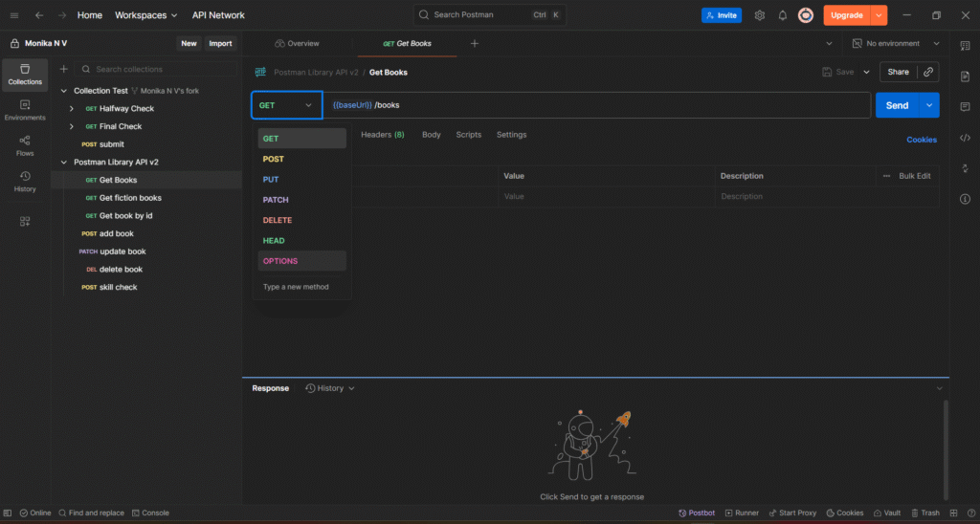The width and height of the screenshot is (980, 524).
Task: Choose DELETE in the method list
Action: pos(278,220)
